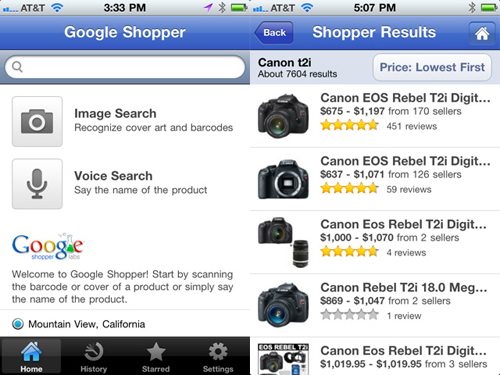Viewport: 500px width, 375px height.
Task: Open the History tab
Action: click(x=93, y=356)
